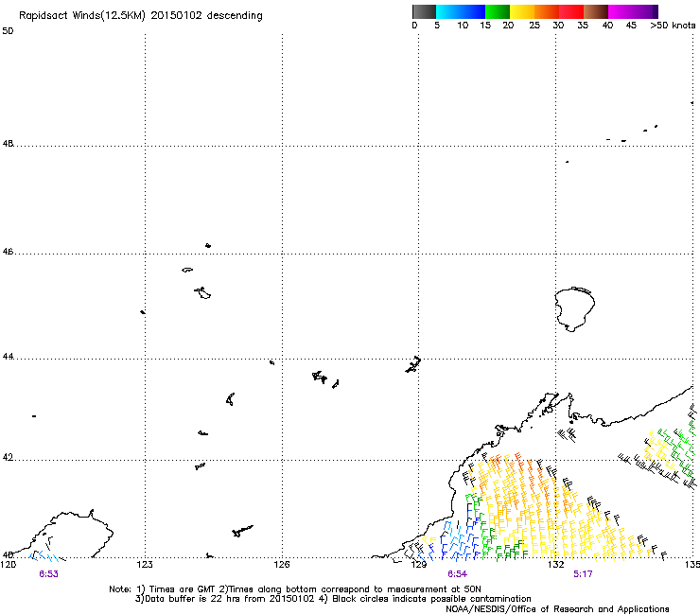Screen dimensions: 700x615
Task: Click longitude axis label "129"
Action: (x=419, y=565)
